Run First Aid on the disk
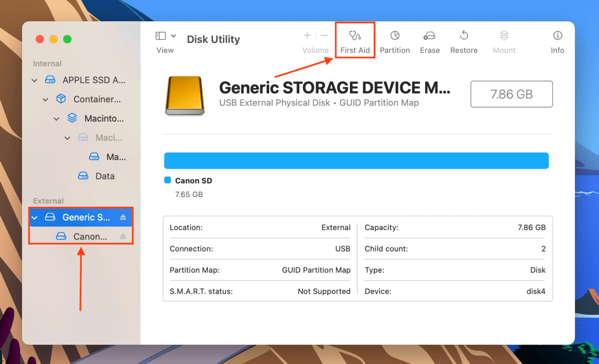The width and height of the screenshot is (599, 364). [355, 42]
